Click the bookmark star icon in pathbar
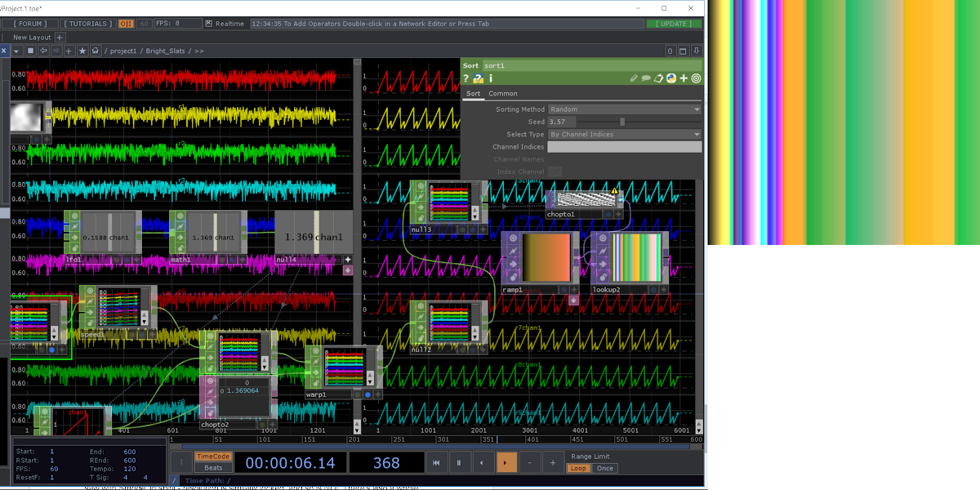Image resolution: width=980 pixels, height=490 pixels. (82, 51)
